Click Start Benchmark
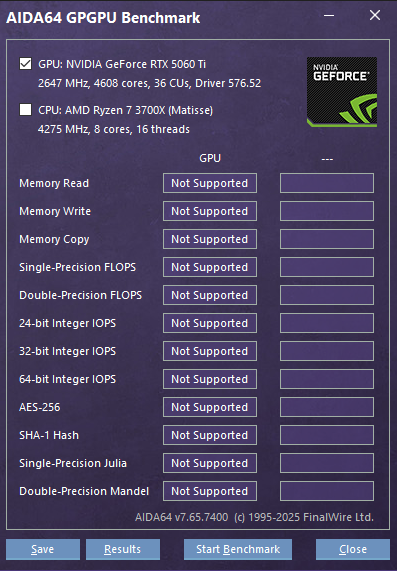The width and height of the screenshot is (397, 571). 238,549
